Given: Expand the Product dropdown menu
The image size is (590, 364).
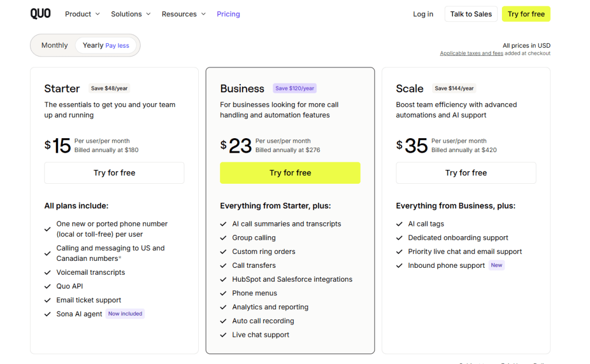Looking at the screenshot, I should [82, 14].
